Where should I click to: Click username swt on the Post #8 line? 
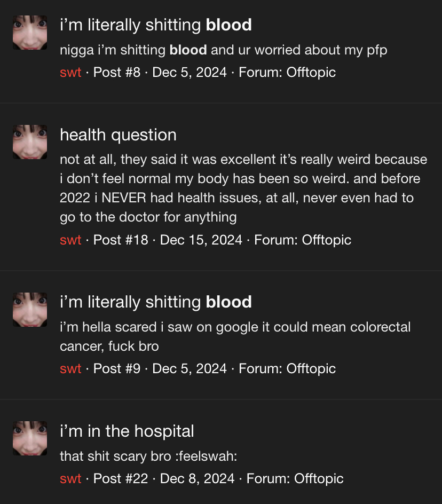coord(70,72)
